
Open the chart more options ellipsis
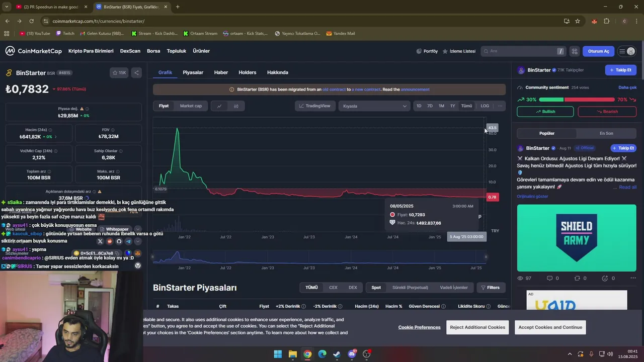(500, 106)
